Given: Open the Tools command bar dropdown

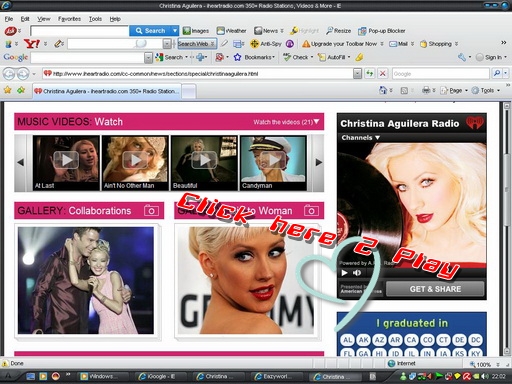Looking at the screenshot, I should (x=486, y=90).
